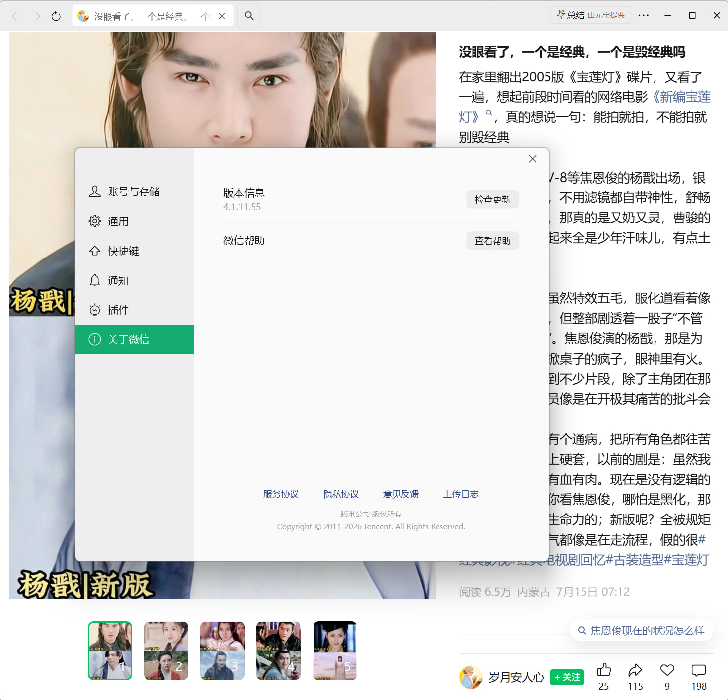Click the browser back arrow
The width and height of the screenshot is (728, 700).
pos(15,16)
